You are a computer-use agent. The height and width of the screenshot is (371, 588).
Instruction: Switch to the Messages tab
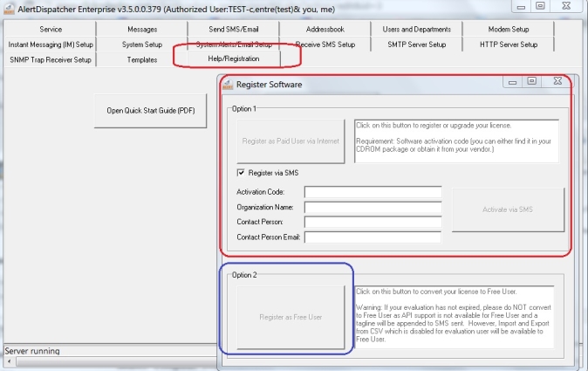(x=142, y=29)
